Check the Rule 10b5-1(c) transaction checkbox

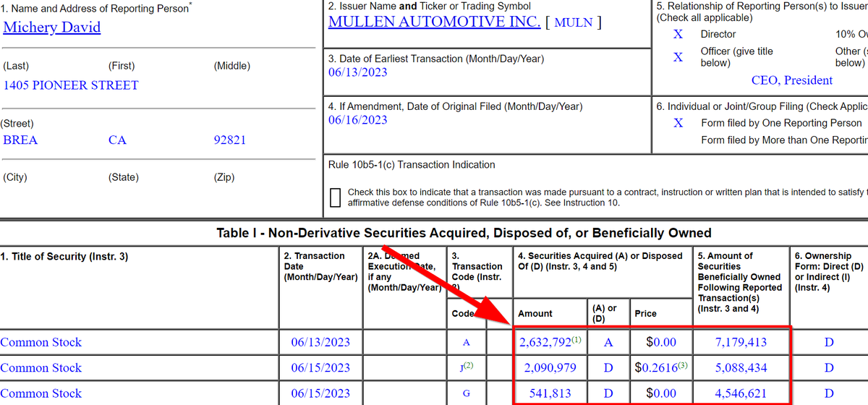pos(335,197)
